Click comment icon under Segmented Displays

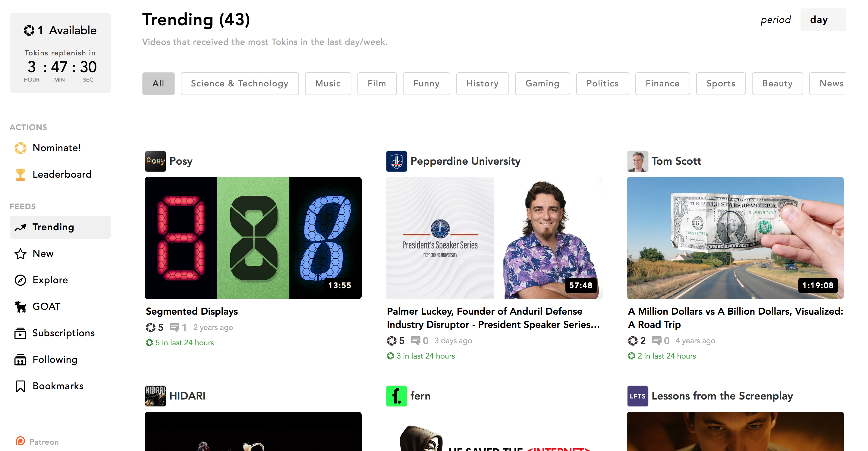click(x=175, y=328)
